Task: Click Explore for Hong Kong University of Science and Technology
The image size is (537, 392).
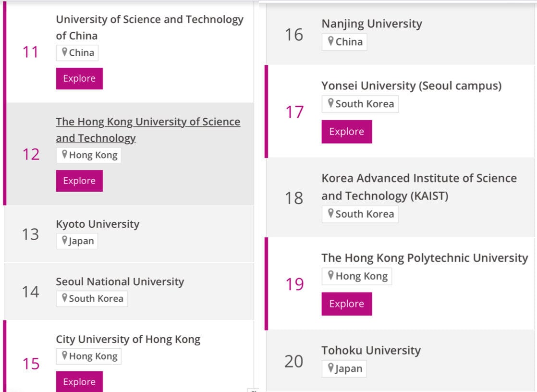Action: coord(79,181)
